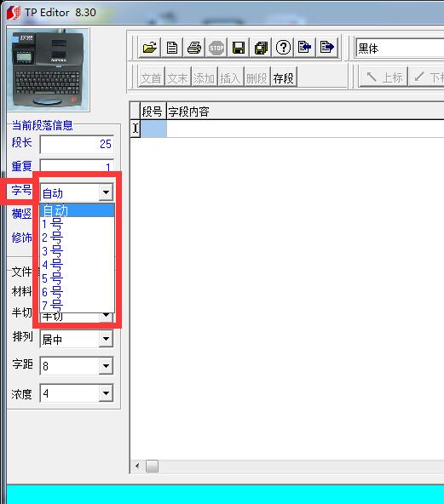444x504 pixels.
Task: Click the 段长 input field
Action: 77,145
